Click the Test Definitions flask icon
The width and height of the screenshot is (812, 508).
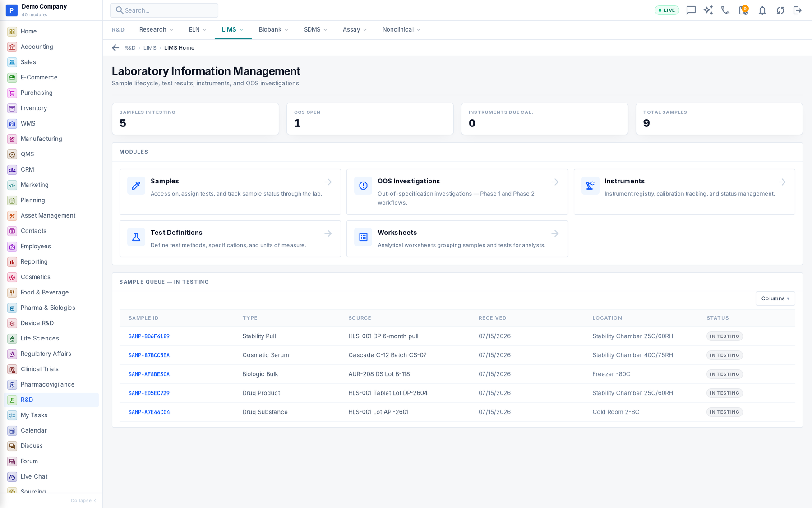pos(136,237)
